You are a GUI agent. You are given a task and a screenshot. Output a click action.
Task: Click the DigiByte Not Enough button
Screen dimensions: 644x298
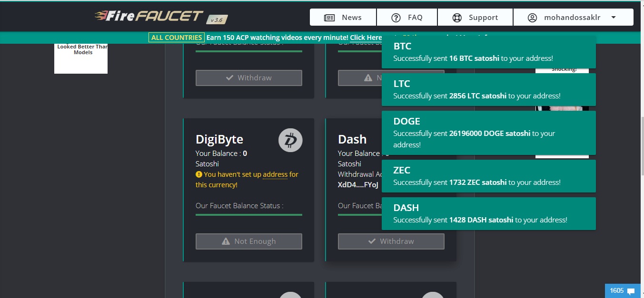pos(249,241)
